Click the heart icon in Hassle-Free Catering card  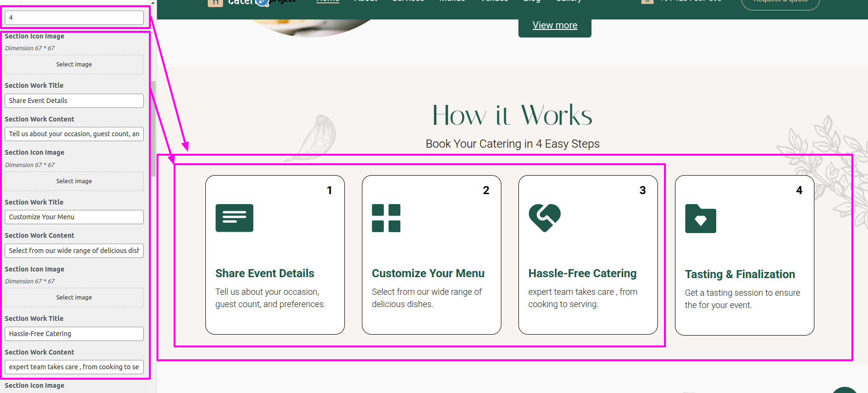(x=545, y=218)
